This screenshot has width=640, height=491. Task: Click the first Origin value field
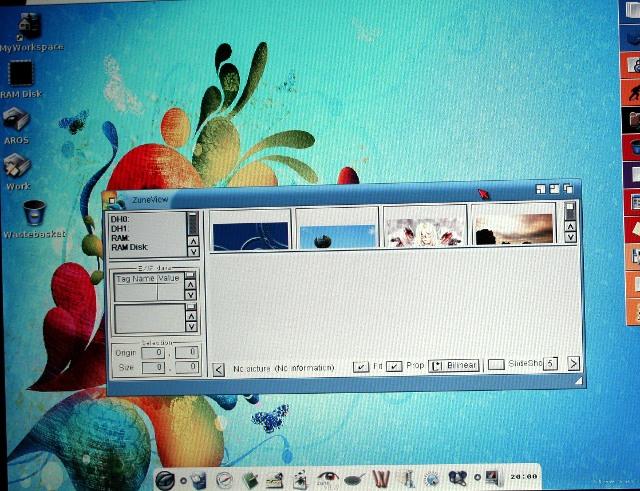[x=153, y=353]
